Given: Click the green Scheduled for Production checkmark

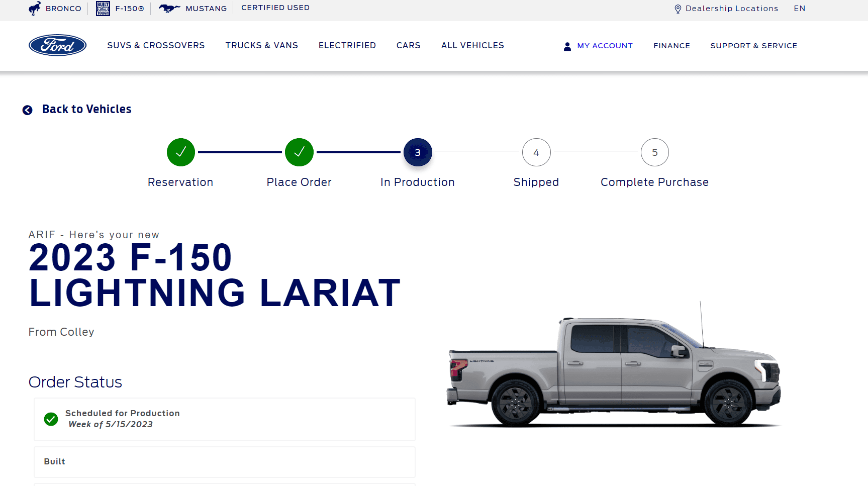Looking at the screenshot, I should point(51,419).
